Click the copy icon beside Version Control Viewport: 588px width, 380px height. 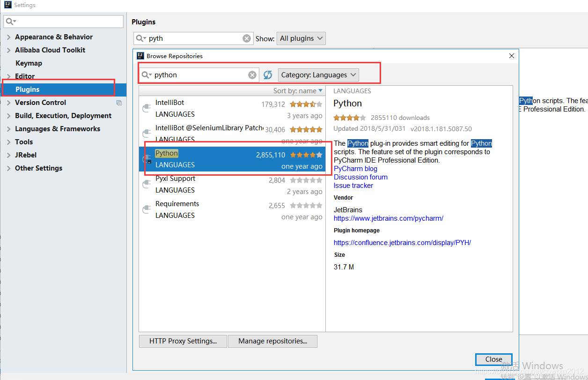tap(119, 103)
